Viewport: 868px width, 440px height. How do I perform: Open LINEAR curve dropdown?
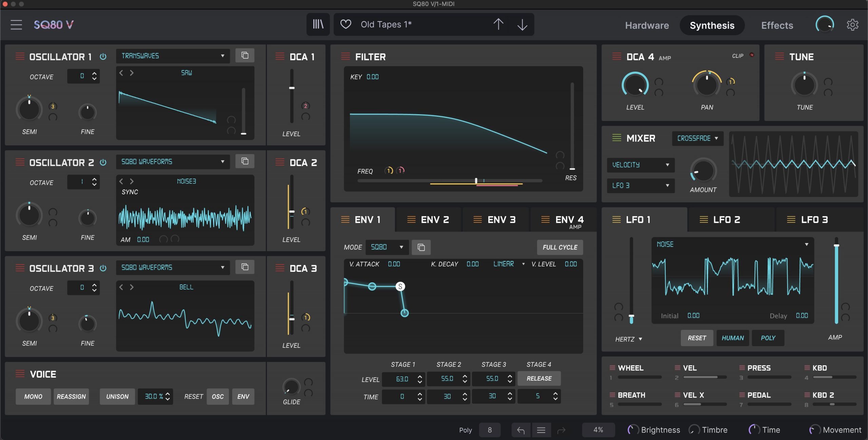[x=509, y=264]
